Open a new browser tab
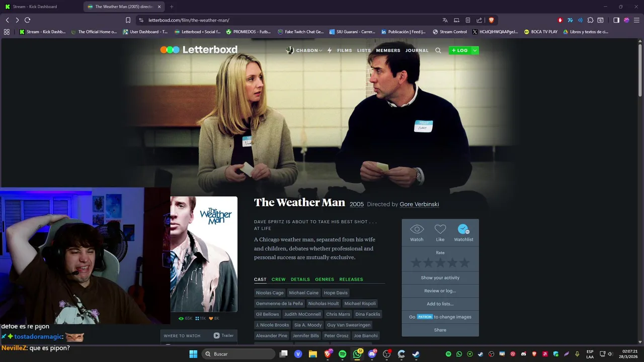Screen dimensions: 644x362 (172, 7)
